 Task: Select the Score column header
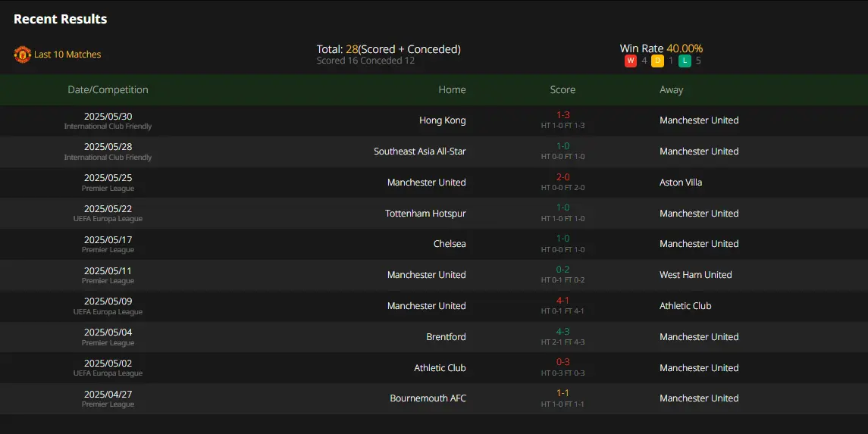(562, 89)
